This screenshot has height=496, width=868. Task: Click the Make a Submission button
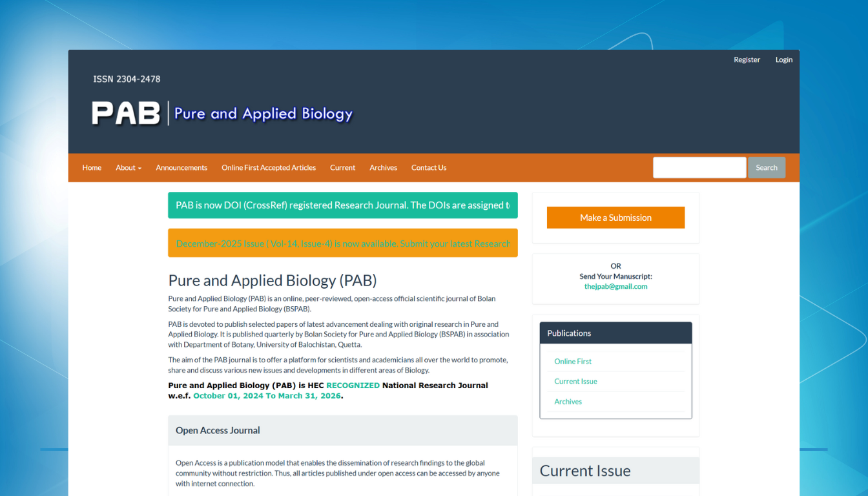615,218
